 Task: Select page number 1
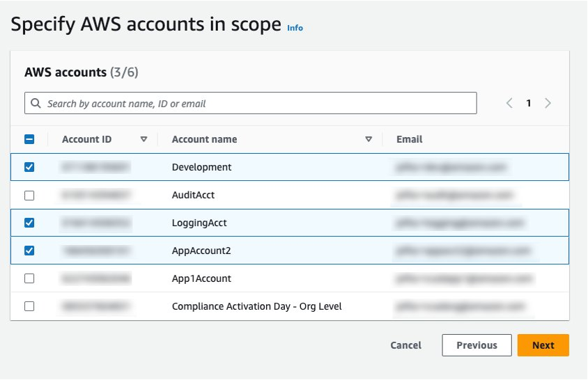tap(528, 103)
